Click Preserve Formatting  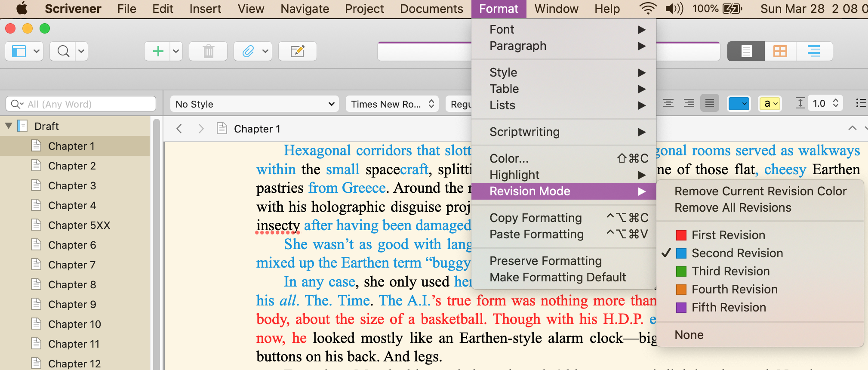coord(564,261)
